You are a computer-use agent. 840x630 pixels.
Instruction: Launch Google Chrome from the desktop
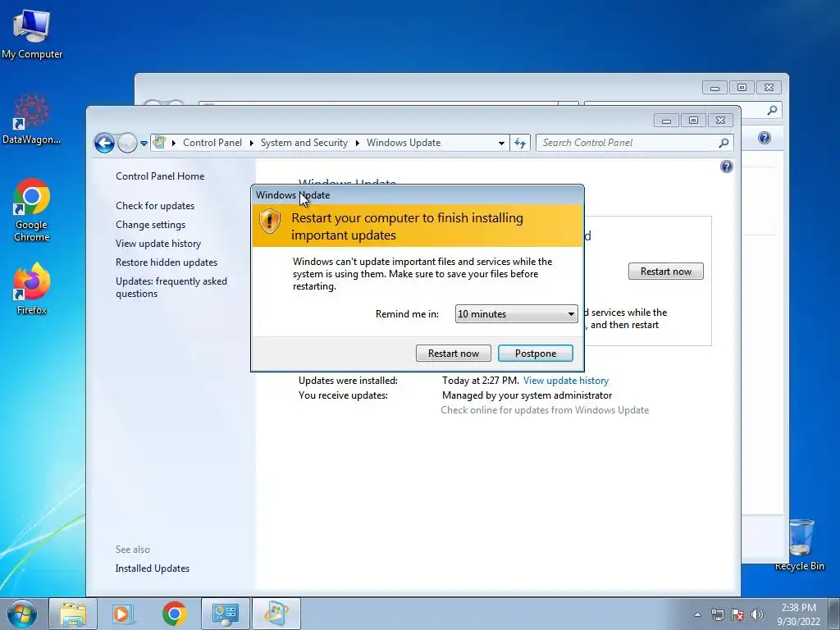32,210
